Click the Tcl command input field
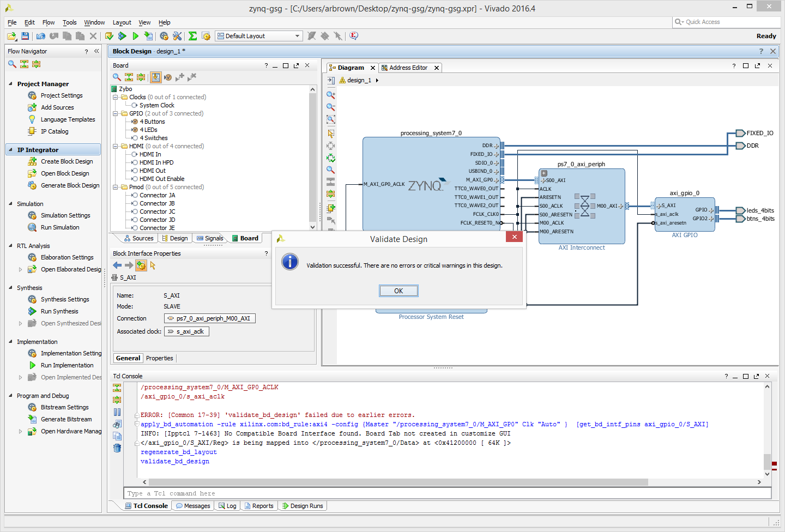This screenshot has width=785, height=532. point(448,493)
